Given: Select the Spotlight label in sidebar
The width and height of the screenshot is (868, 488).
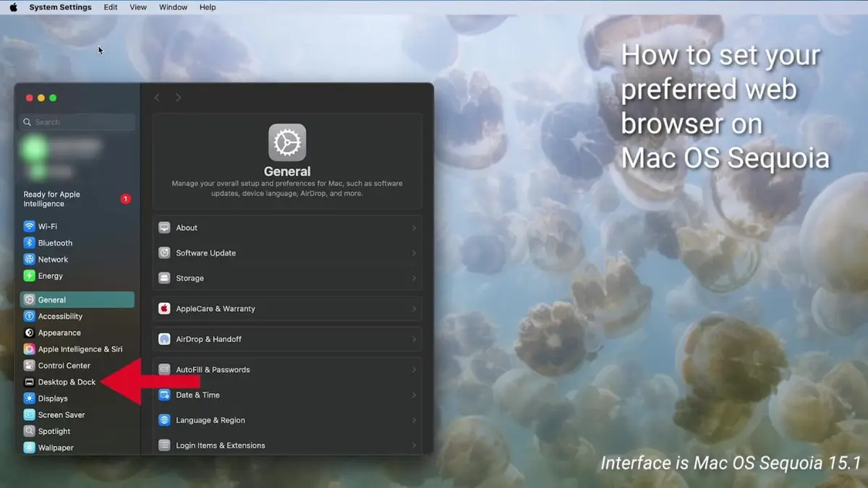Looking at the screenshot, I should [x=54, y=431].
